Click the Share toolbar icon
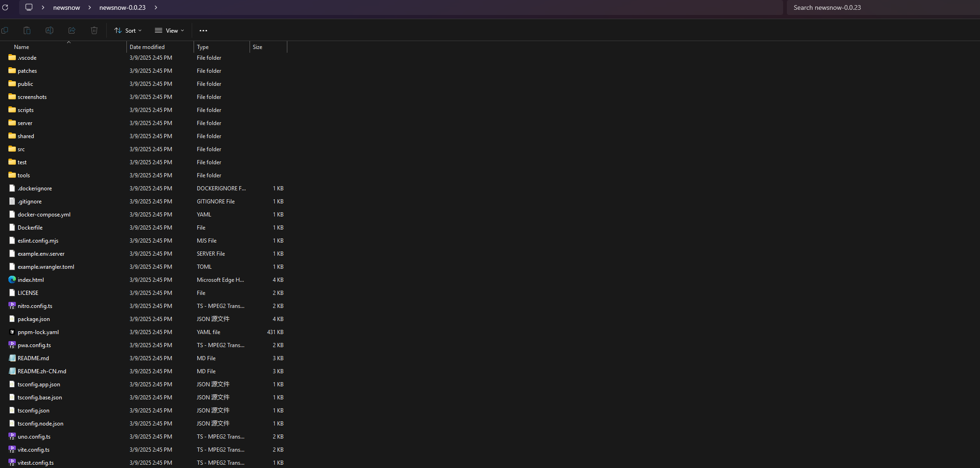980x468 pixels. pos(71,30)
